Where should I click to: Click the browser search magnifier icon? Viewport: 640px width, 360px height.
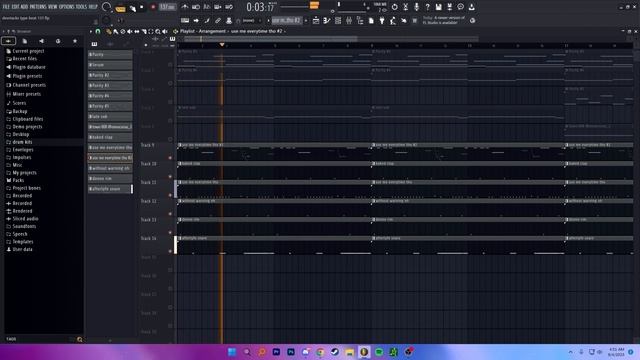tap(80, 339)
